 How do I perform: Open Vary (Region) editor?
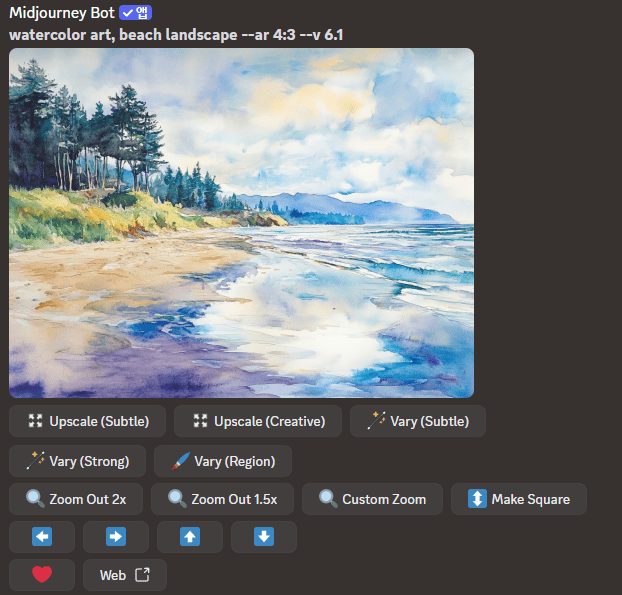pos(223,461)
